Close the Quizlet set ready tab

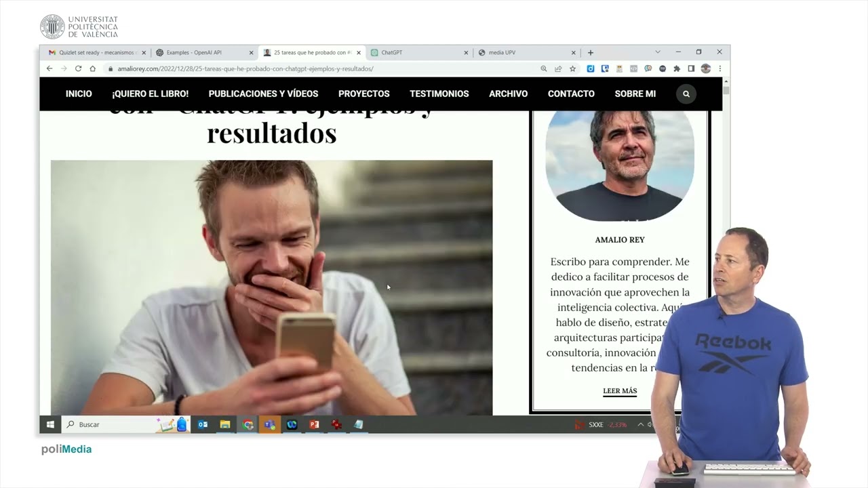144,52
